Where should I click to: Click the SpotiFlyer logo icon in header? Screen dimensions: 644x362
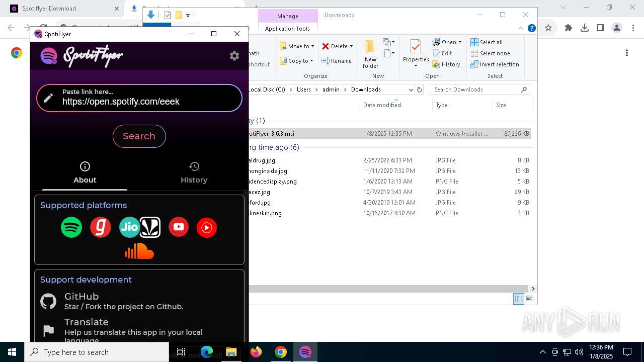pyautogui.click(x=49, y=56)
